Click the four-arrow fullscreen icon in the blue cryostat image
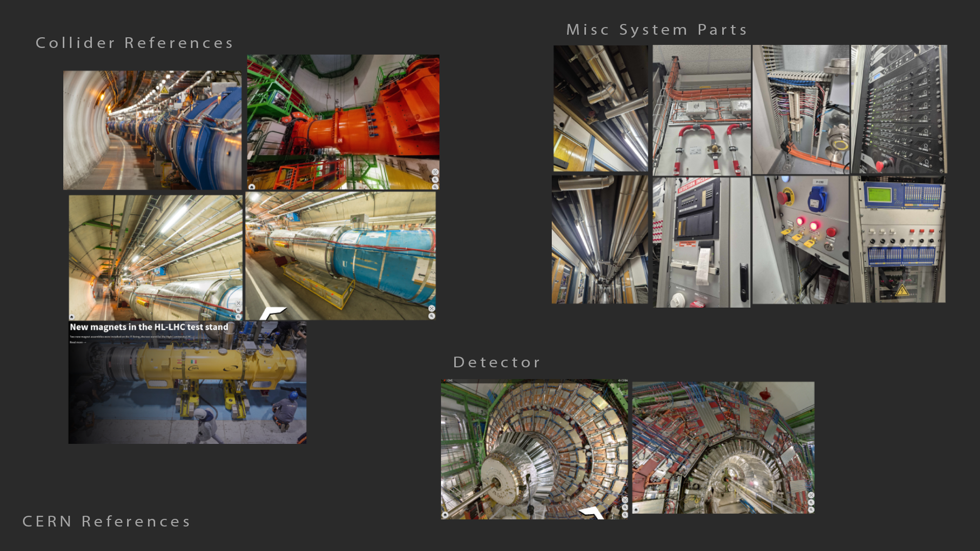This screenshot has width=980, height=551. click(432, 309)
